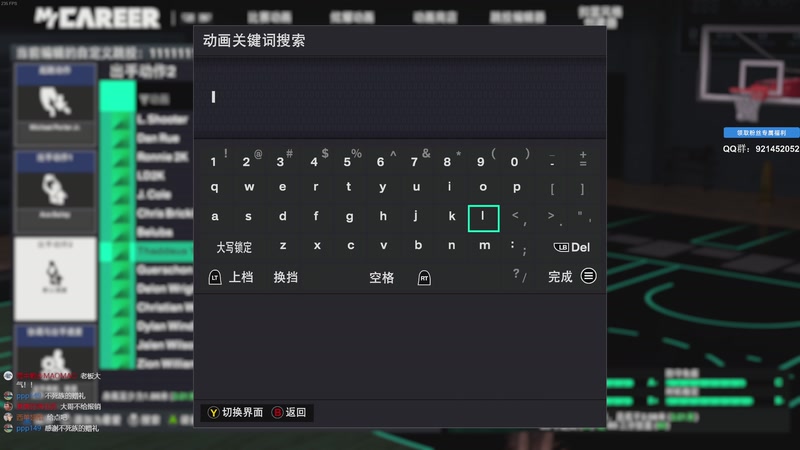Select the second shot animation thumbnail

click(55, 191)
